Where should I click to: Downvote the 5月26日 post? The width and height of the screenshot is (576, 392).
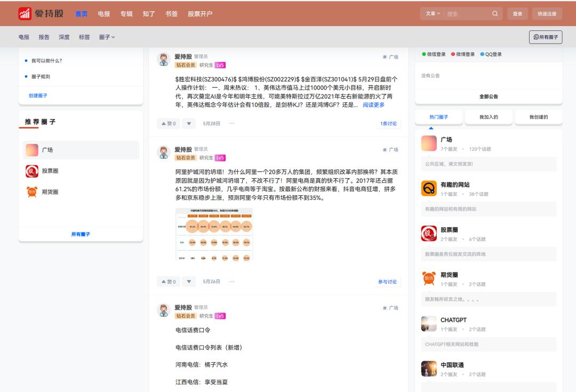click(189, 282)
